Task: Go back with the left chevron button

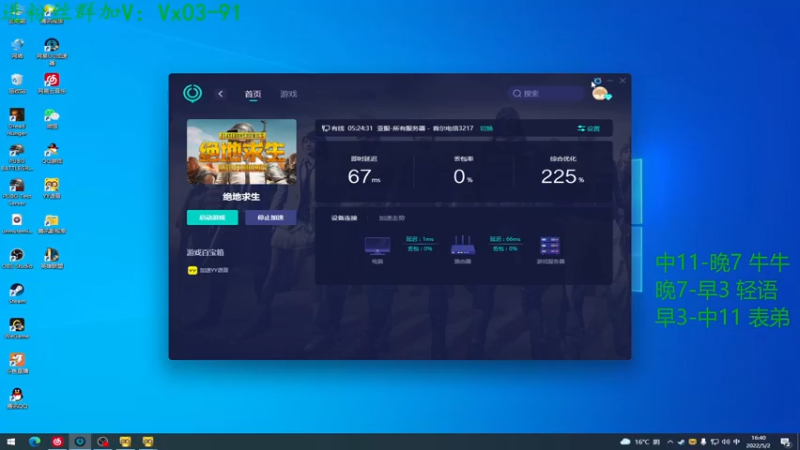Action: click(x=220, y=94)
